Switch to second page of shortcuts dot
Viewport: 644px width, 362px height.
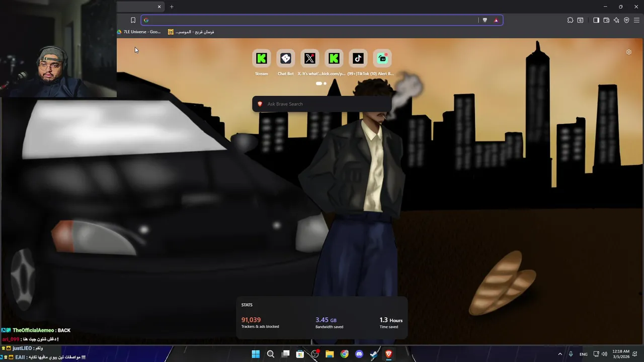pos(325,83)
